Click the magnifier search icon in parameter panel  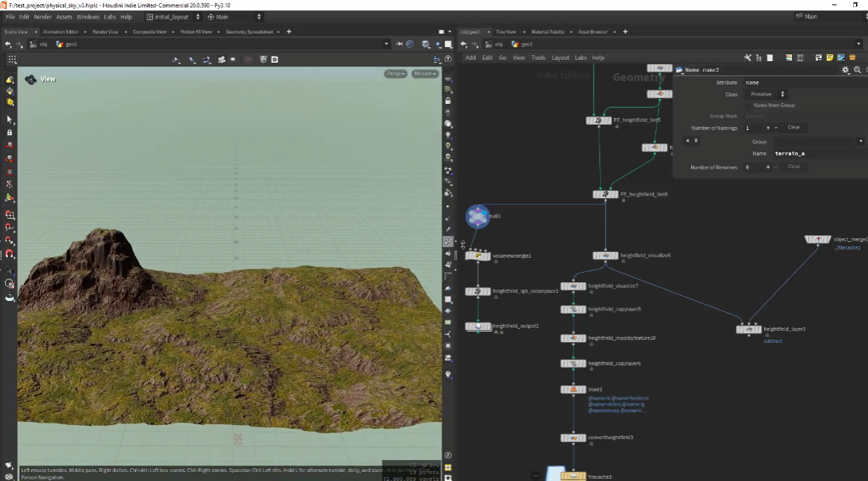tap(857, 70)
